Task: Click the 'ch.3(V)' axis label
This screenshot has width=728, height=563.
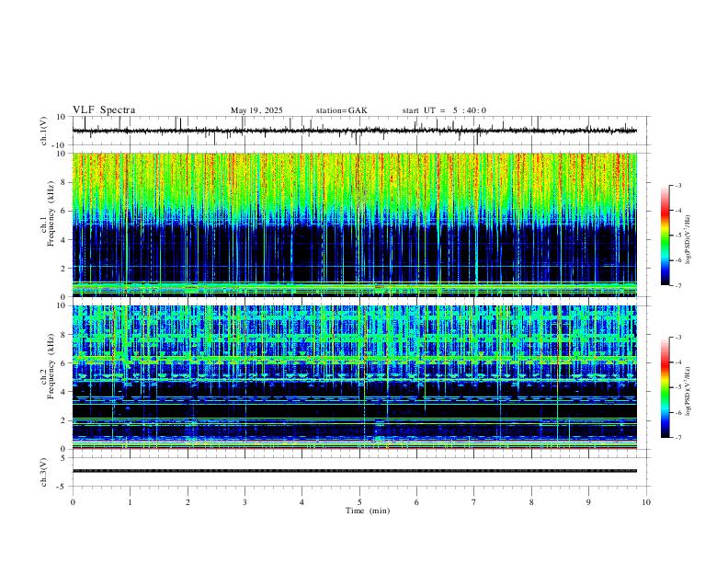Action: (x=44, y=472)
